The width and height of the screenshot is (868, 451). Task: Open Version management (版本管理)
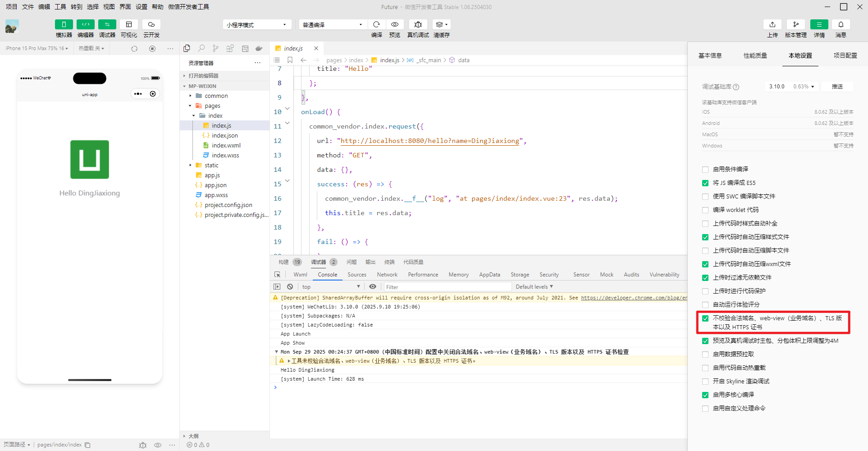click(796, 24)
